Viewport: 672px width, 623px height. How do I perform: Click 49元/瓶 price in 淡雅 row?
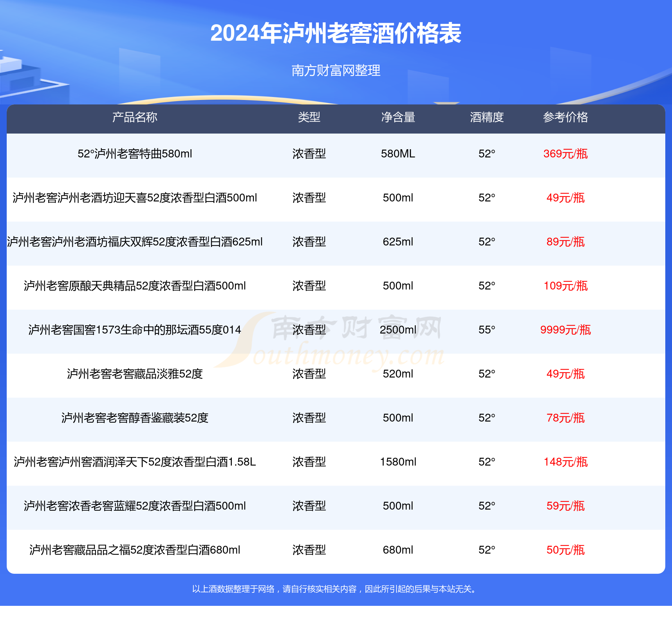(566, 374)
